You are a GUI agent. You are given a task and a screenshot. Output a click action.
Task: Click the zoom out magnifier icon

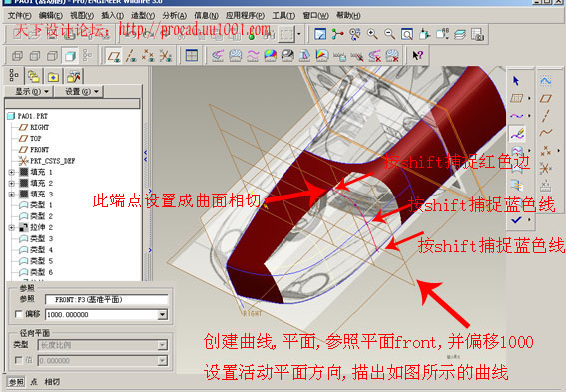click(390, 34)
